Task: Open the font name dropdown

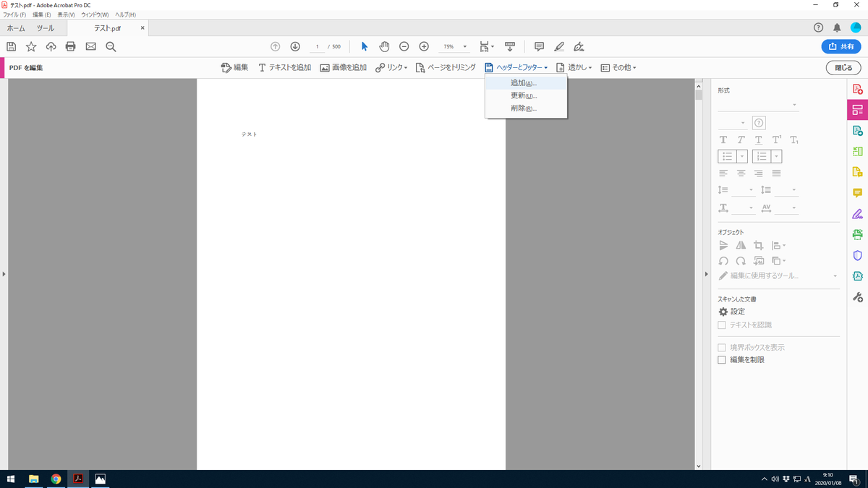Action: click(x=758, y=106)
